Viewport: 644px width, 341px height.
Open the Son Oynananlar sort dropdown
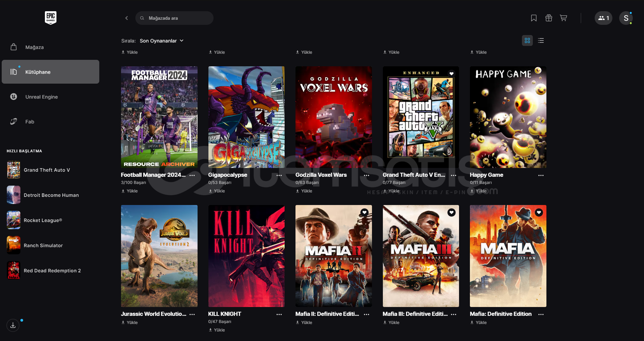click(162, 41)
